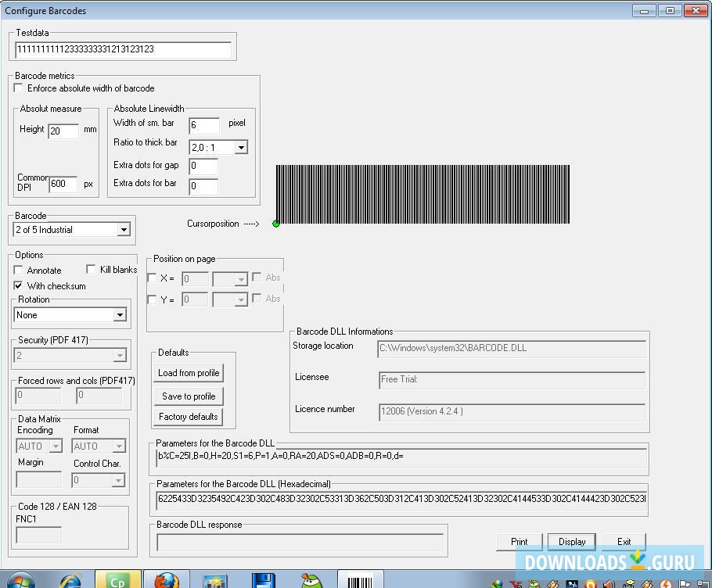Open the Barcode type dropdown showing 2 of 5 Industrial
712x588 pixels.
point(124,230)
